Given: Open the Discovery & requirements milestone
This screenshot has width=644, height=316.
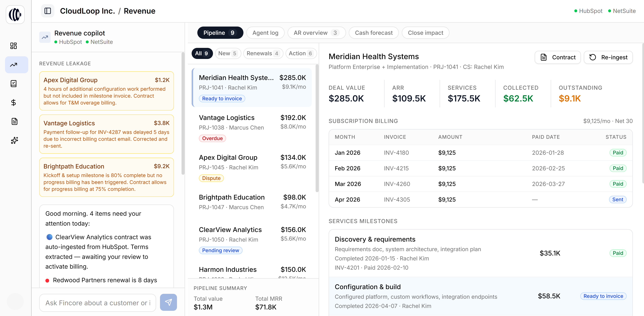Looking at the screenshot, I should pos(480,253).
